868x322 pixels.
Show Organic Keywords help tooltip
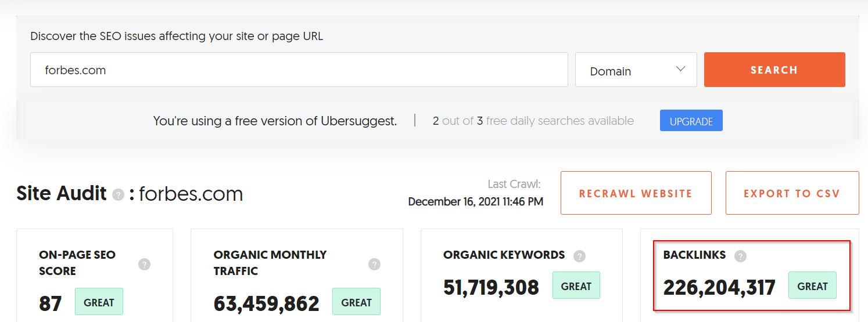pyautogui.click(x=579, y=256)
